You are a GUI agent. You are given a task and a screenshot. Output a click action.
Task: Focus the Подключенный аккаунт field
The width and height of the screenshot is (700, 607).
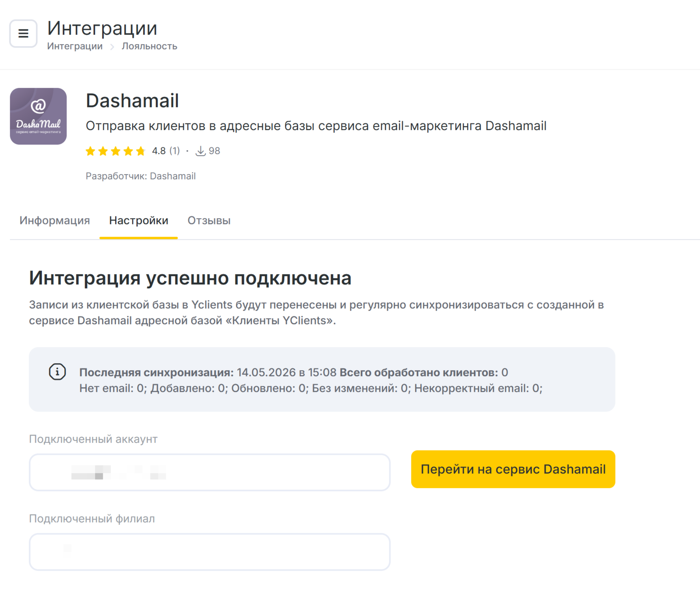pyautogui.click(x=210, y=472)
